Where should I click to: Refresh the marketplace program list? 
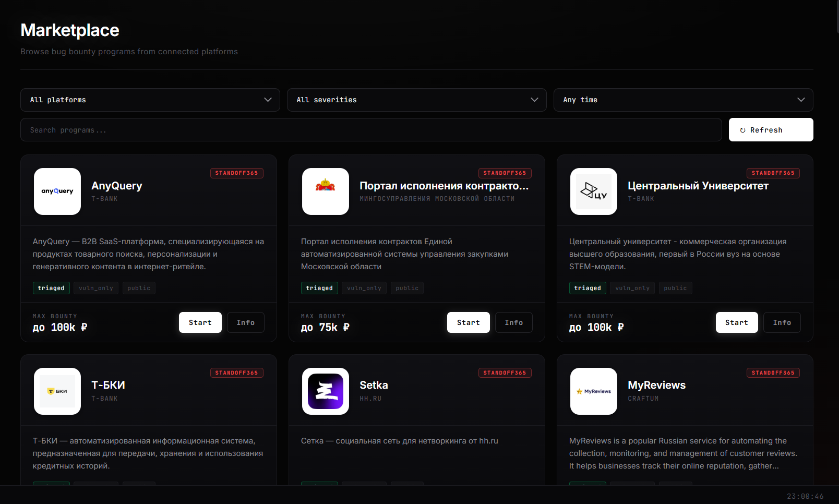coord(771,130)
